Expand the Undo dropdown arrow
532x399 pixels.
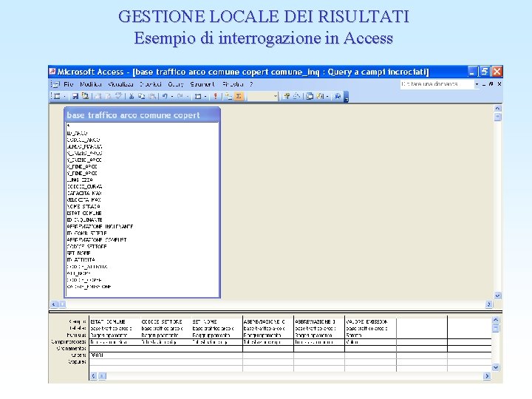click(x=172, y=97)
